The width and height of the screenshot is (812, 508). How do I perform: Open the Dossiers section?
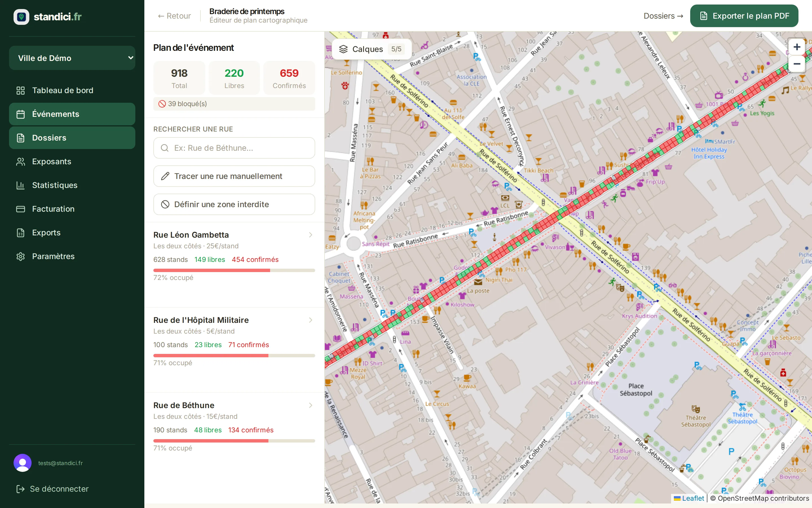(x=72, y=138)
